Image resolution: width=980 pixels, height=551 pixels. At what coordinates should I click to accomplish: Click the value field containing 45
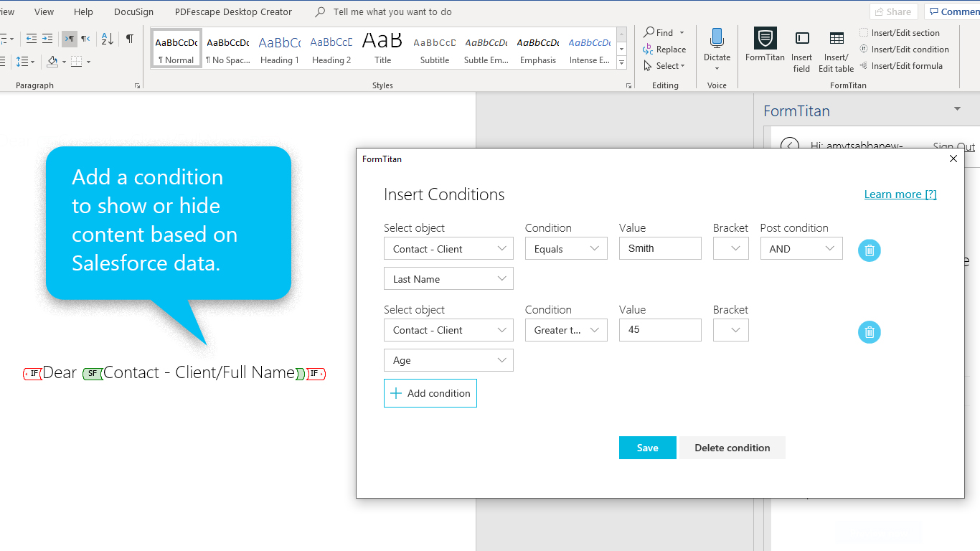coord(660,330)
